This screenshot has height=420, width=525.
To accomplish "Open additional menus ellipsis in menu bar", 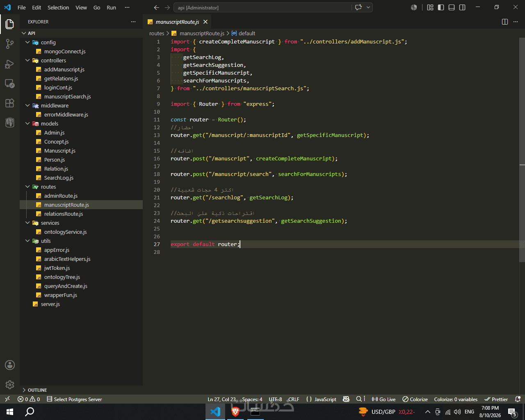I will coord(127,7).
